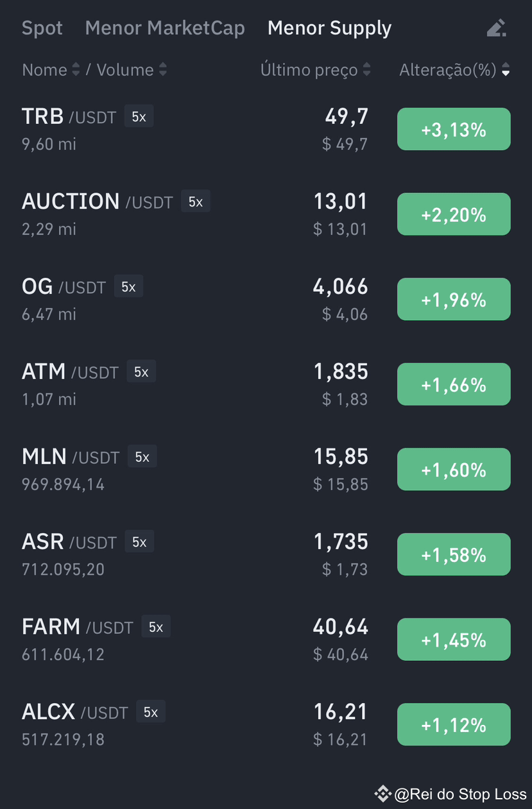Tap the +3,13% change button
Screen dimensions: 532x809
click(454, 130)
